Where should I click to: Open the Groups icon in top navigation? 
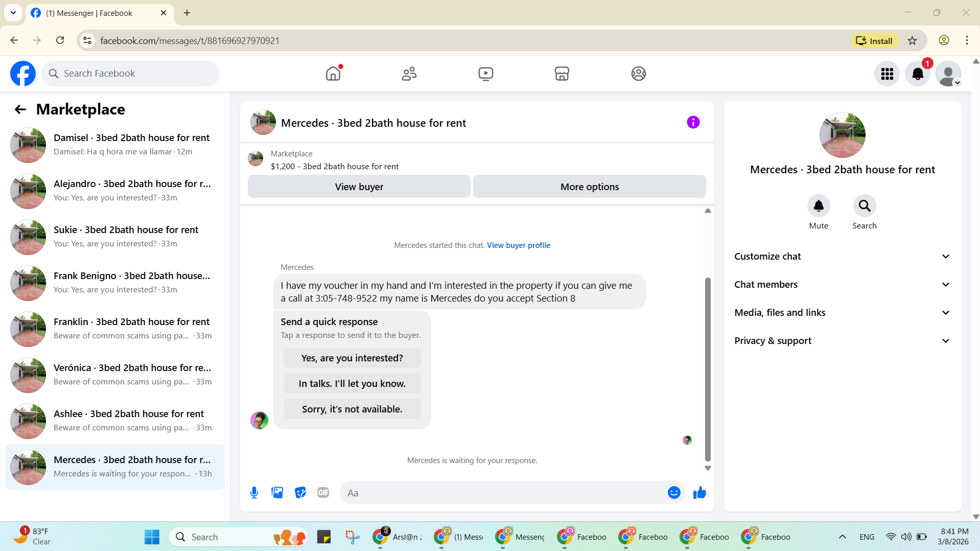(639, 74)
